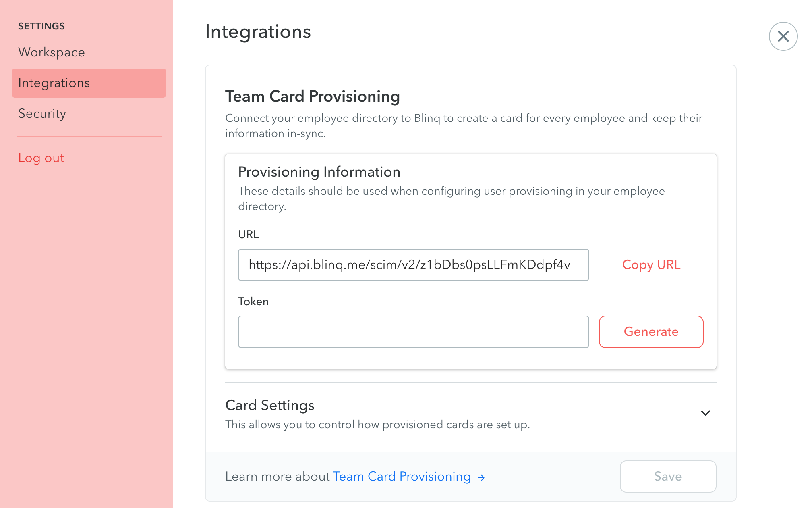Expand the Card Settings section chevron

point(706,413)
